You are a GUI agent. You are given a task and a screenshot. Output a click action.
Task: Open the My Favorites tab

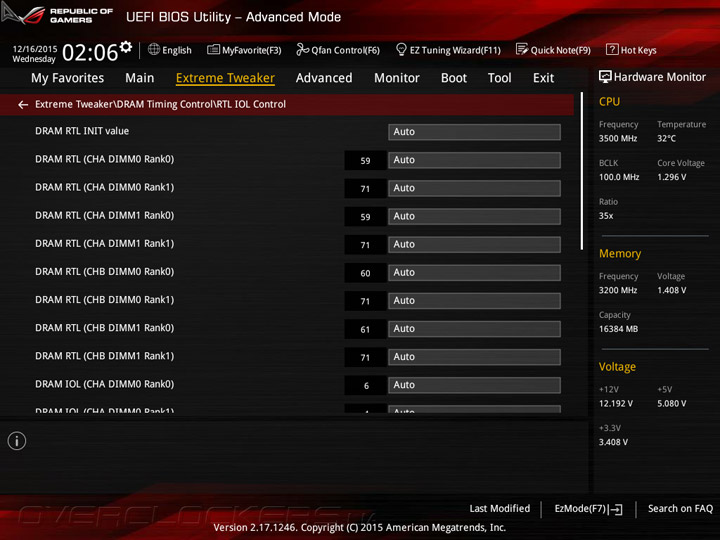[68, 78]
